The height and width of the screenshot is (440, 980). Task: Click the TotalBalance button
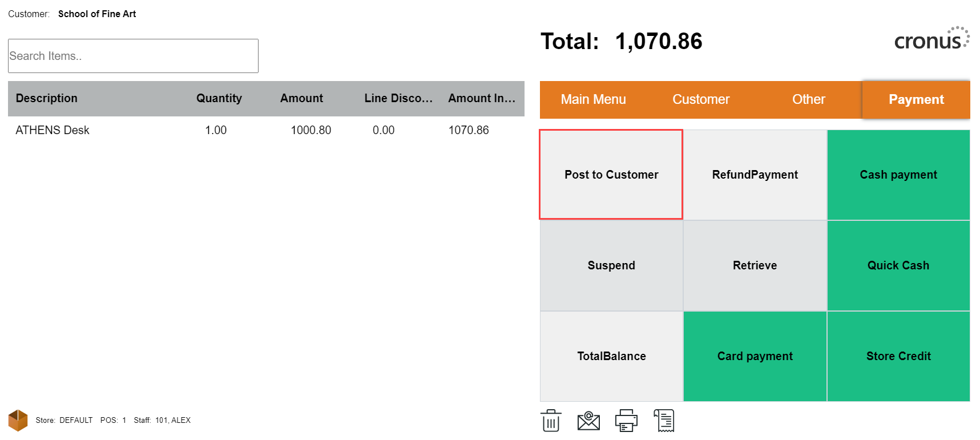tap(611, 356)
